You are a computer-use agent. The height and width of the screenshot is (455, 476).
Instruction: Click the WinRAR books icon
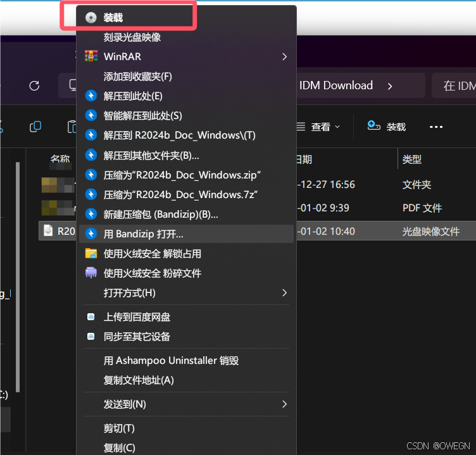pos(91,56)
